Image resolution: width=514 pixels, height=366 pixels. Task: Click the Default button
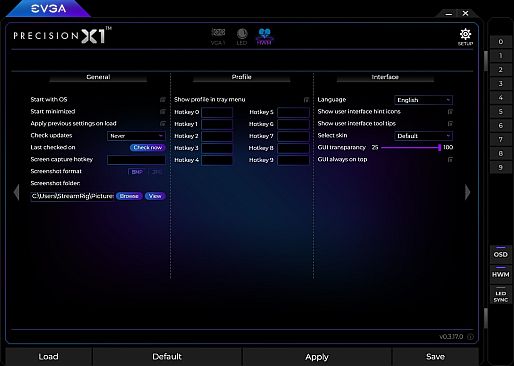(x=167, y=357)
